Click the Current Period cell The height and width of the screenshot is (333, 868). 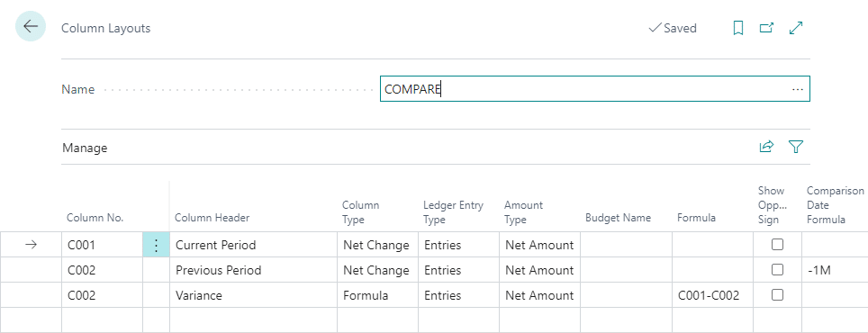pyautogui.click(x=253, y=245)
